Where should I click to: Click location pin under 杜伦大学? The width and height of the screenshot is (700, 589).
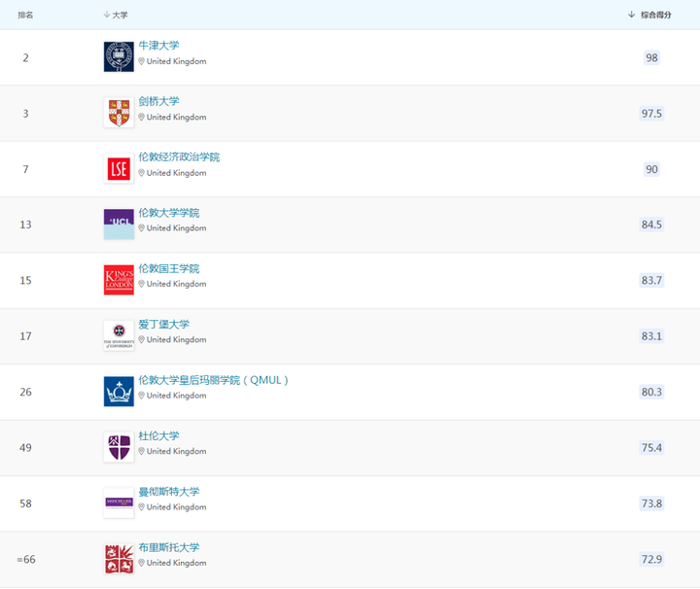click(x=141, y=451)
